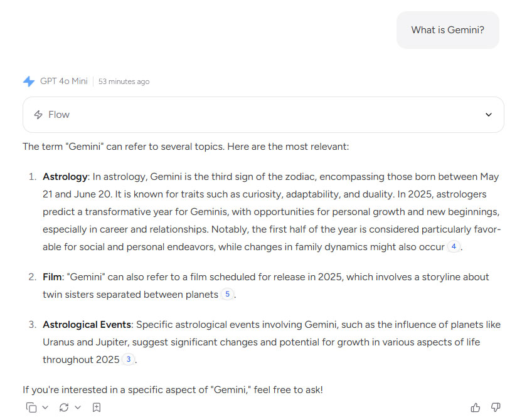Screen dimensions: 527x420
Task: Click the "What is Gemini?" message bubble
Action: [x=447, y=29]
